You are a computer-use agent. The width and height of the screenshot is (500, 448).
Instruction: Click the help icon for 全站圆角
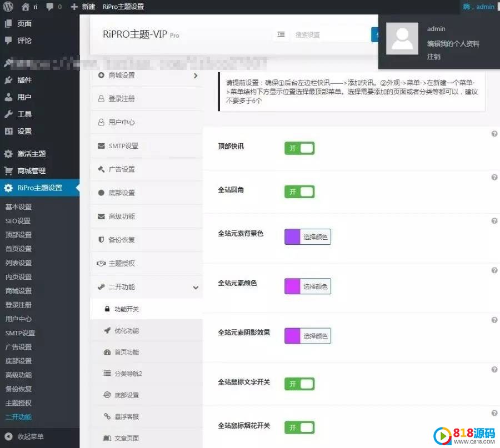click(494, 178)
